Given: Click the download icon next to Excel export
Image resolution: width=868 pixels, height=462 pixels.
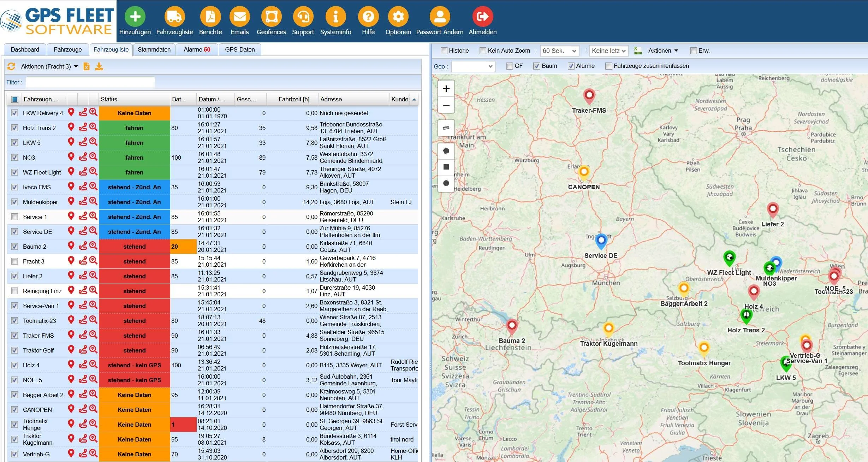Looking at the screenshot, I should [x=99, y=66].
